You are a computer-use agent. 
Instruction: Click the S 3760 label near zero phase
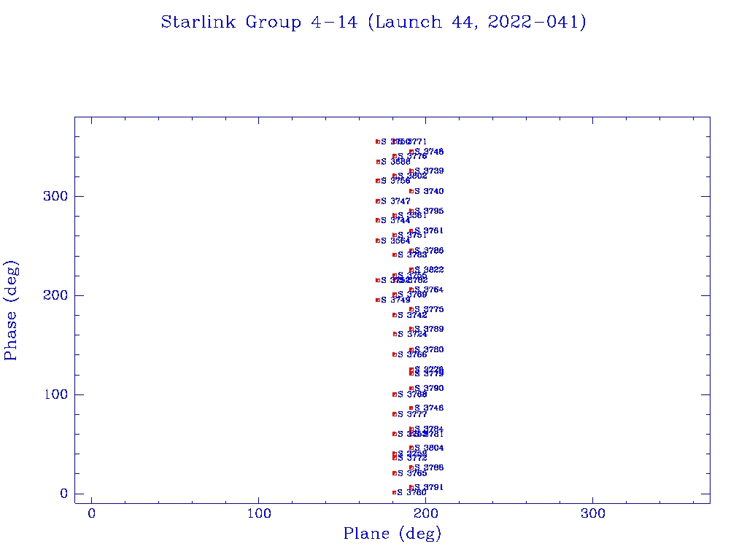(412, 492)
